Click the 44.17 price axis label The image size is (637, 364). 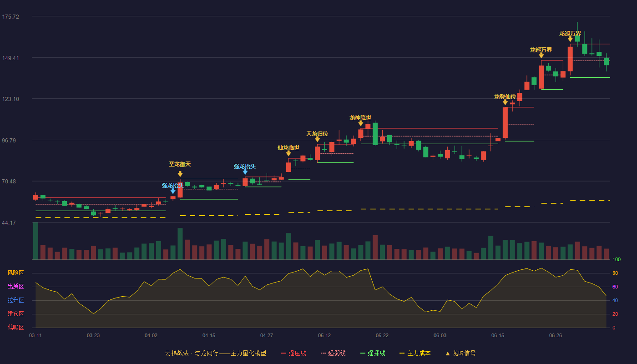click(x=10, y=223)
